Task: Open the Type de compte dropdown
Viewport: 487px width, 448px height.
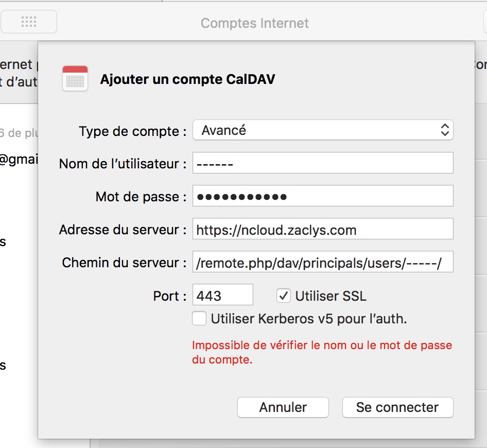Action: click(323, 130)
